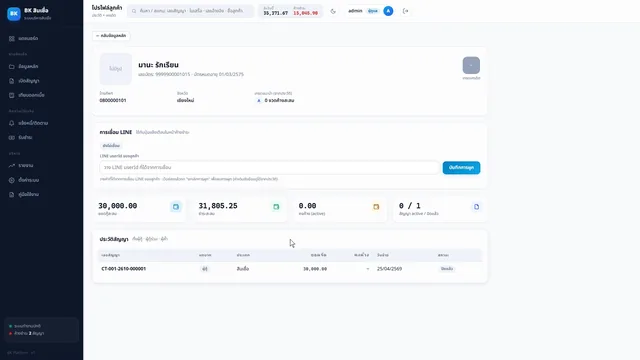Click the blue save button beside LINE field
This screenshot has width=640, height=360.
[461, 168]
